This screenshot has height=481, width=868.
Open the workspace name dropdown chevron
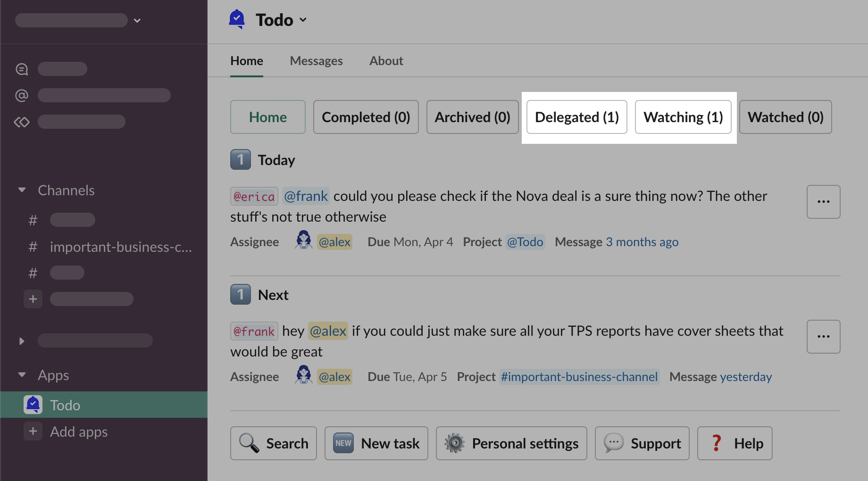coord(137,20)
